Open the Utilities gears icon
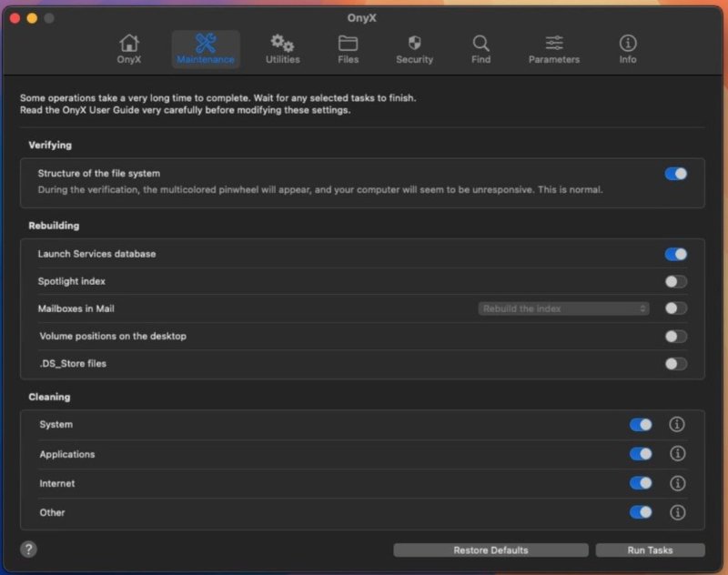 click(x=282, y=44)
